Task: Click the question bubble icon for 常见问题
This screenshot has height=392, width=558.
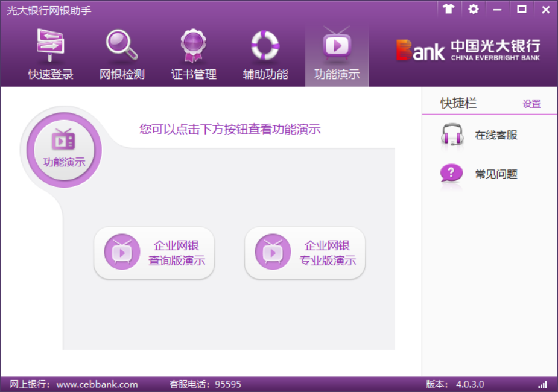Action: (x=452, y=174)
